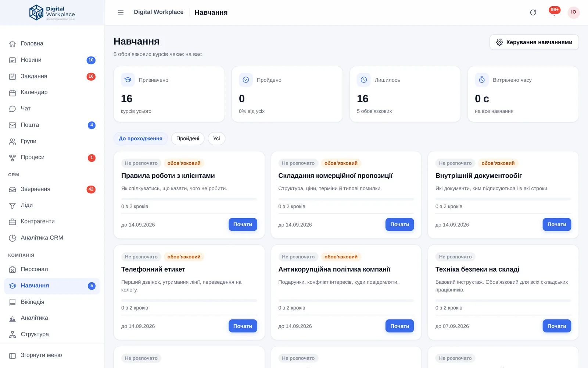
Task: Click the inbox icon next to Звернення
Action: pyautogui.click(x=12, y=190)
